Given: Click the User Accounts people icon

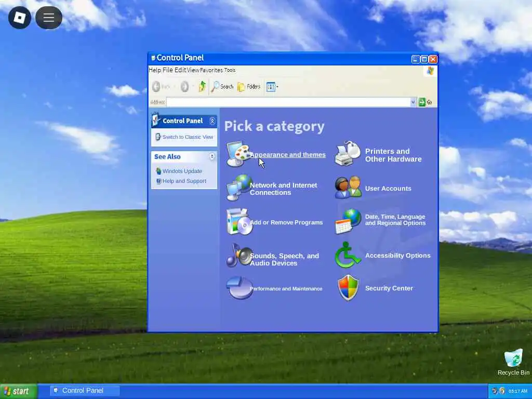Looking at the screenshot, I should tap(348, 187).
